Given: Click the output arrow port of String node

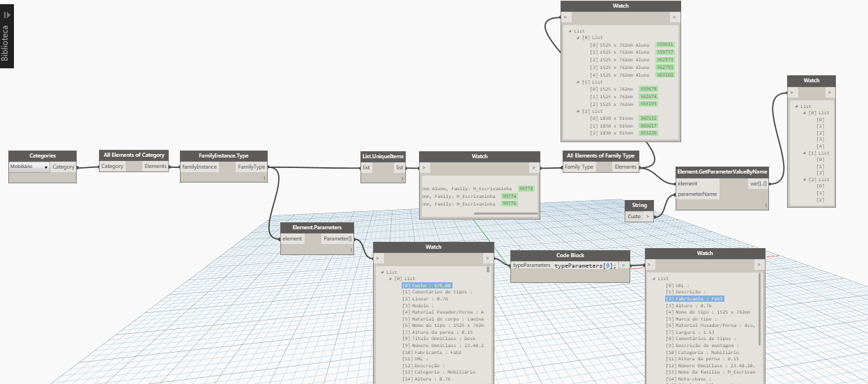Looking at the screenshot, I should (648, 217).
